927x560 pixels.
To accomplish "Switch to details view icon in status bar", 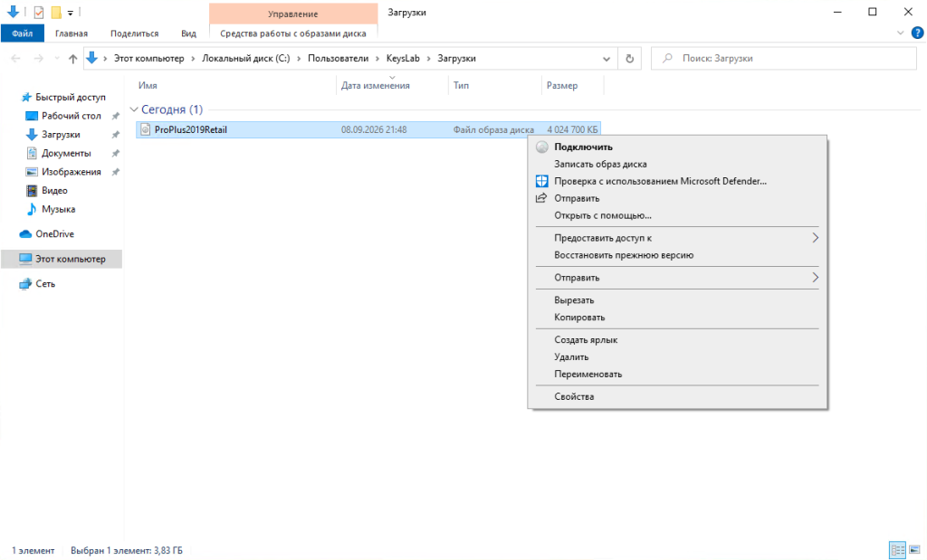I will (897, 550).
